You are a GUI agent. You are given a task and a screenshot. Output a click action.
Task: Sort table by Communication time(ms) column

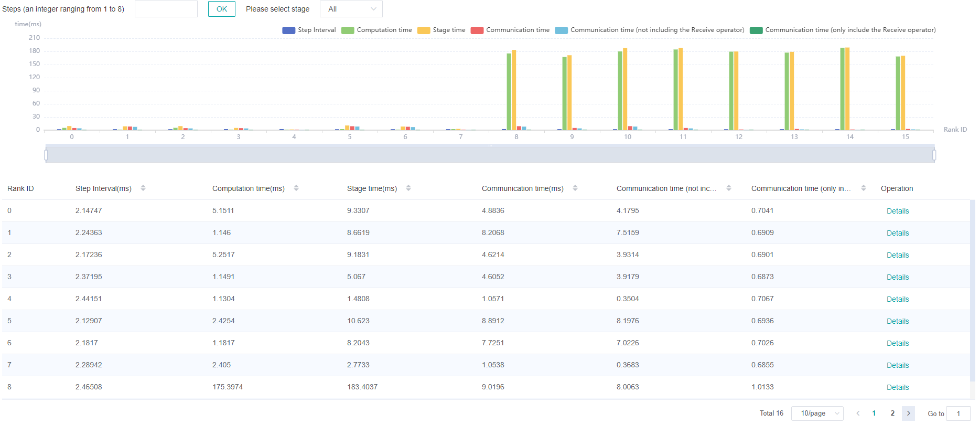click(x=575, y=188)
